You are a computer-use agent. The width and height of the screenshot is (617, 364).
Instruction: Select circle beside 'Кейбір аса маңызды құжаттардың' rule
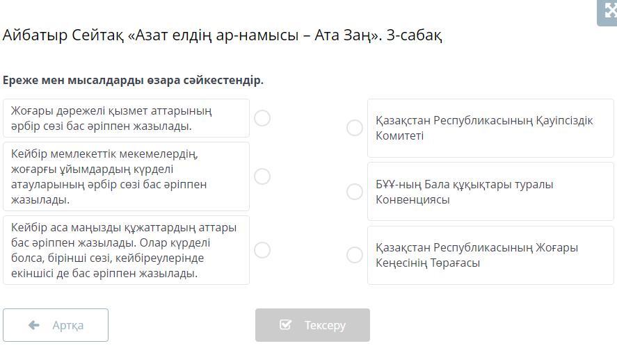[262, 250]
